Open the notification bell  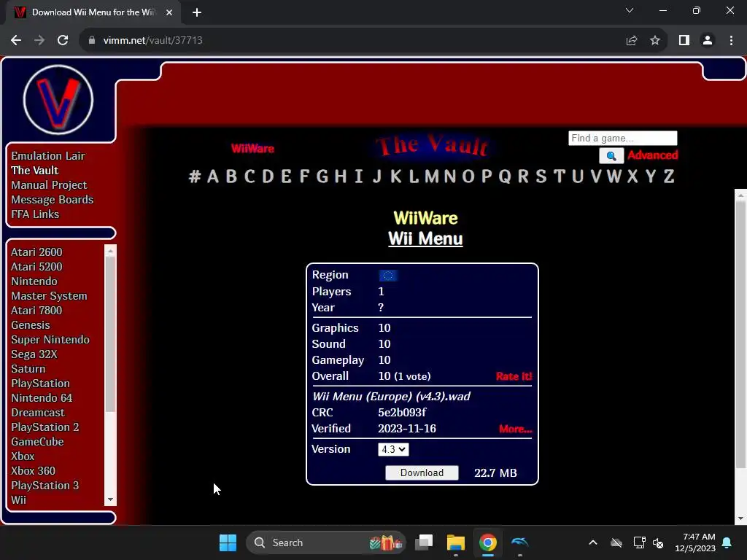(727, 542)
